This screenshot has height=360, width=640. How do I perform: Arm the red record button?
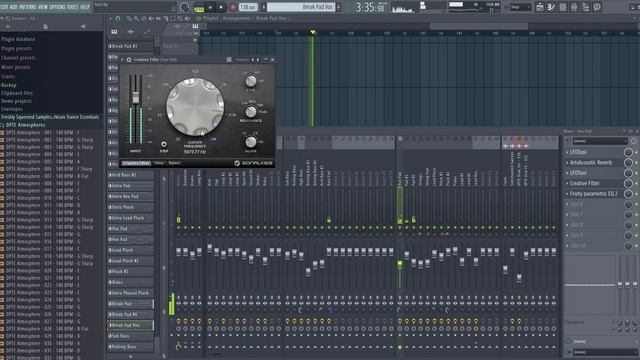tap(233, 7)
